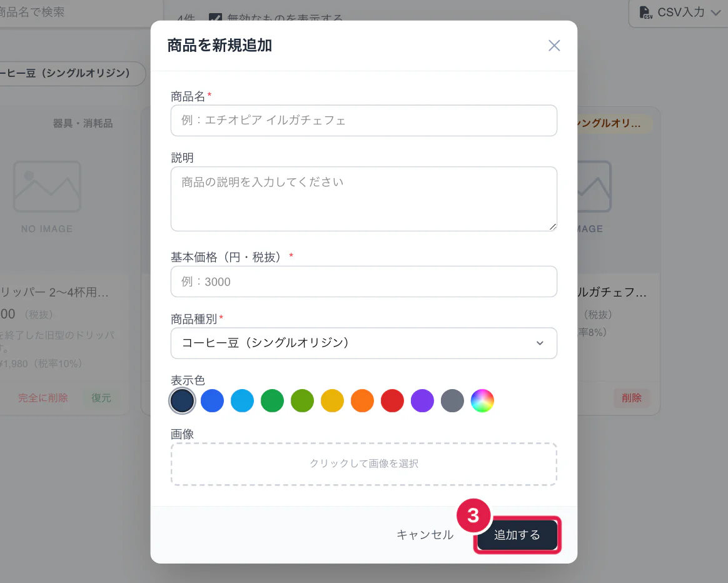Image resolution: width=728 pixels, height=583 pixels.
Task: Close the 商品を新規追加 dialog with X
Action: click(554, 46)
